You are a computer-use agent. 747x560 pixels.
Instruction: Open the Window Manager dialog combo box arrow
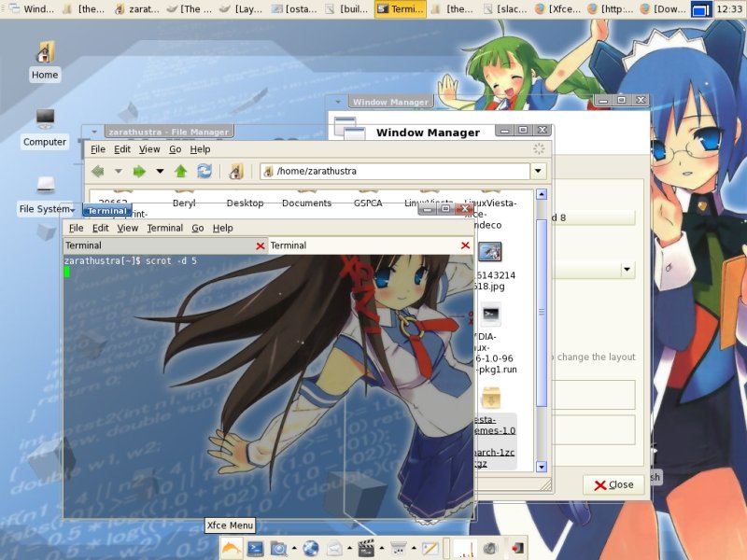[x=627, y=270]
